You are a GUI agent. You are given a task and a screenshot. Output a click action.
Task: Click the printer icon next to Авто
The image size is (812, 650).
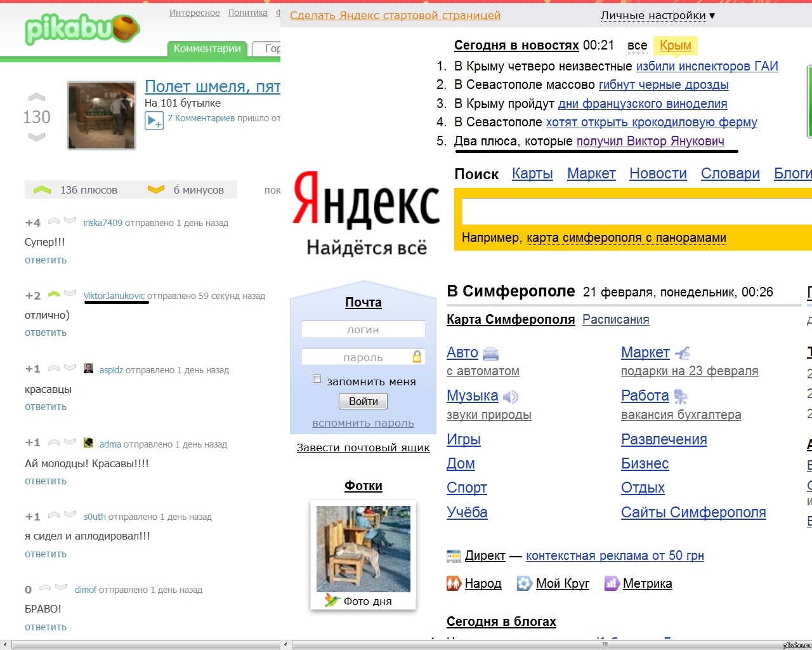490,354
